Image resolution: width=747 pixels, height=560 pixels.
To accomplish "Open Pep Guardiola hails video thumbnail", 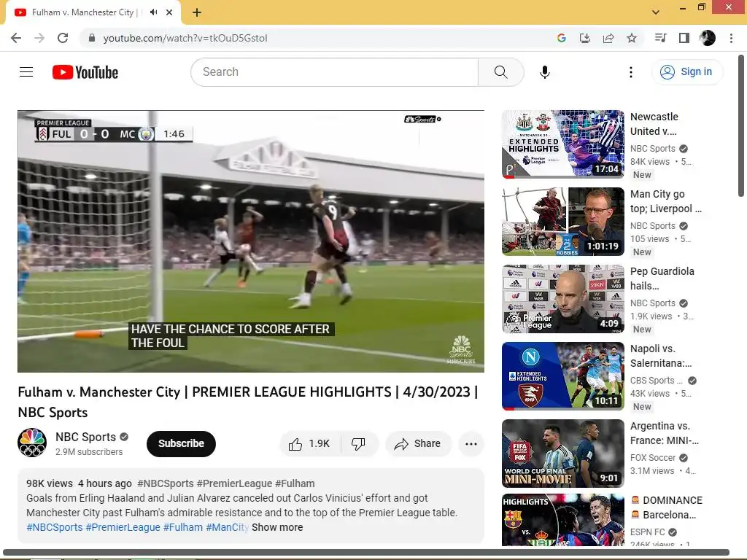I will 562,298.
